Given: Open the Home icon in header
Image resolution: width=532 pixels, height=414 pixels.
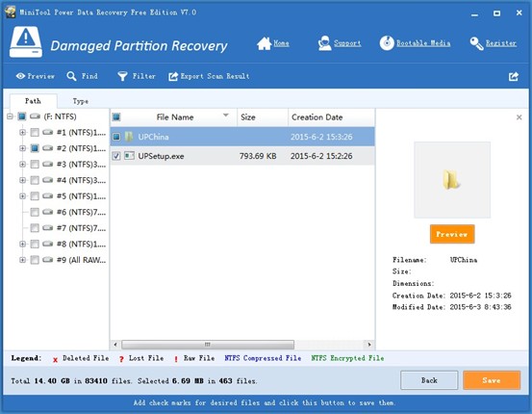Looking at the screenshot, I should click(x=264, y=43).
